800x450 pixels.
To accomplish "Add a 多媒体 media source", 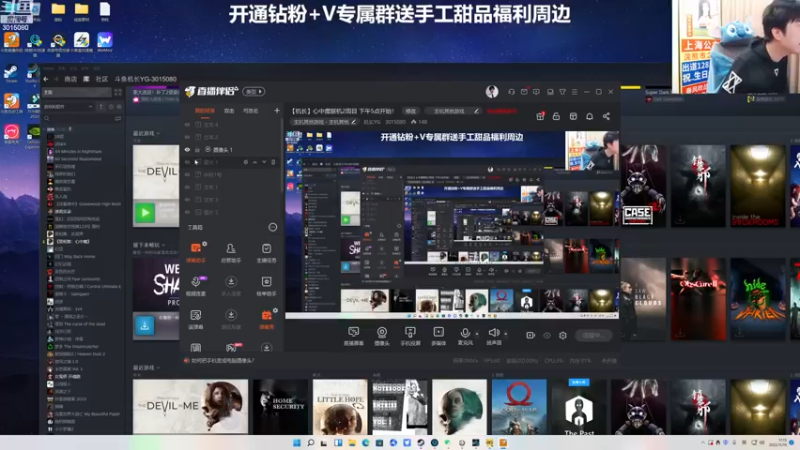I will click(438, 336).
